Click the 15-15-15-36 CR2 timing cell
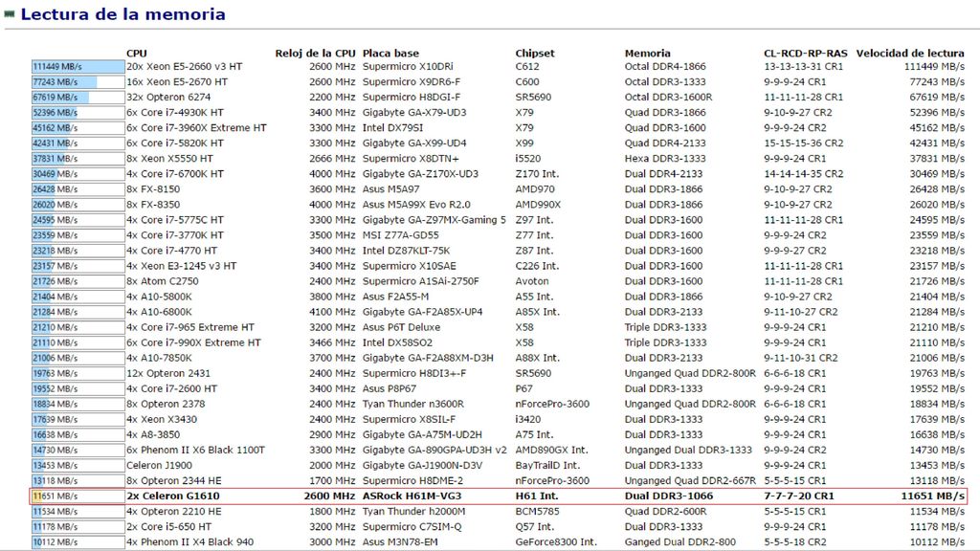This screenshot has height=551, width=980. (x=803, y=143)
